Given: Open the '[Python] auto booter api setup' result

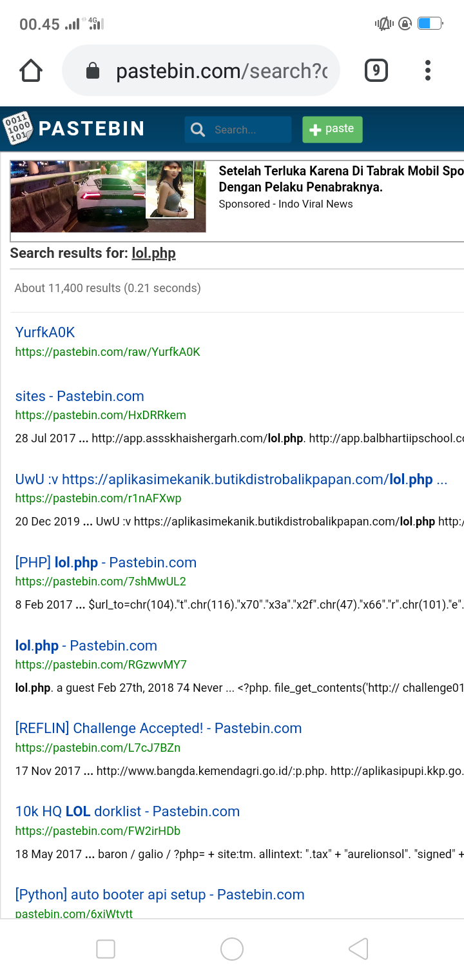Looking at the screenshot, I should point(159,894).
